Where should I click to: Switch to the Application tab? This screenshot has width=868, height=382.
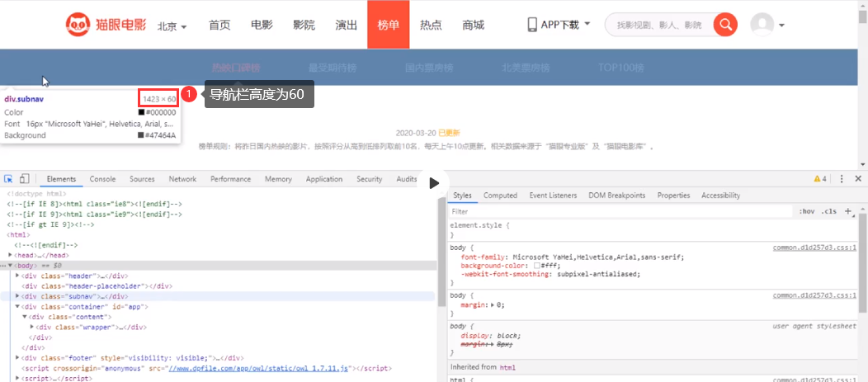(323, 179)
